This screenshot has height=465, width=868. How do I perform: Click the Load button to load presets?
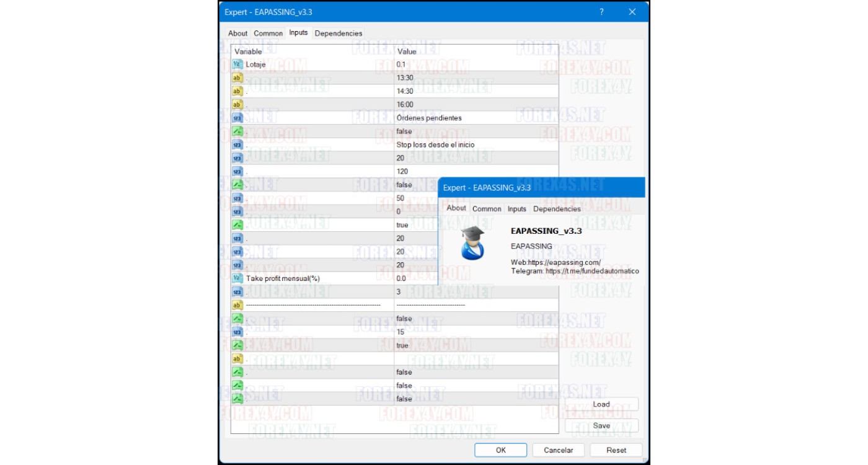tap(601, 404)
